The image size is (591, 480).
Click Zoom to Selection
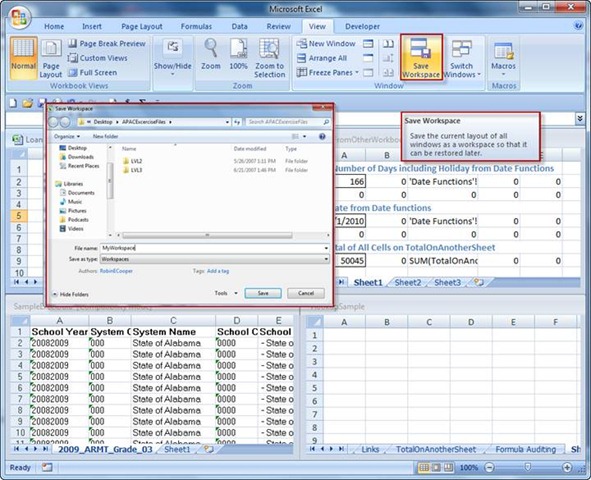[x=269, y=58]
